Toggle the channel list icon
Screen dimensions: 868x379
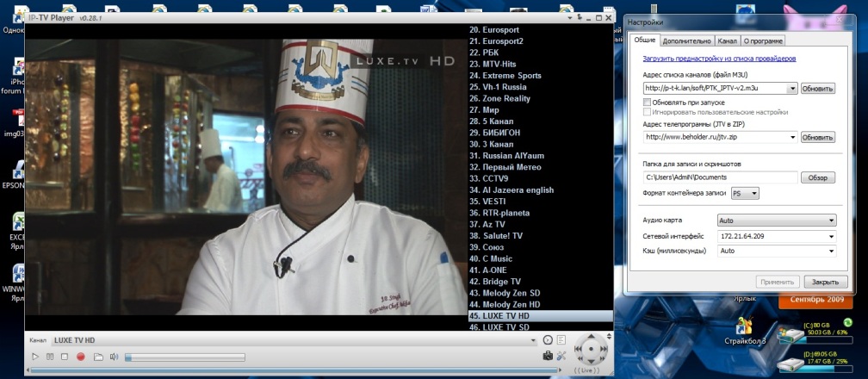(561, 339)
